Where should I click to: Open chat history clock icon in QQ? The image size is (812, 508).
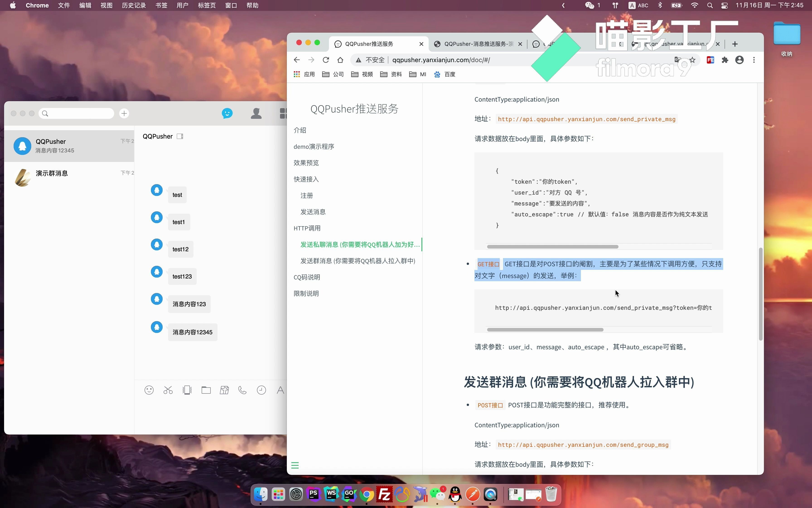[261, 390]
